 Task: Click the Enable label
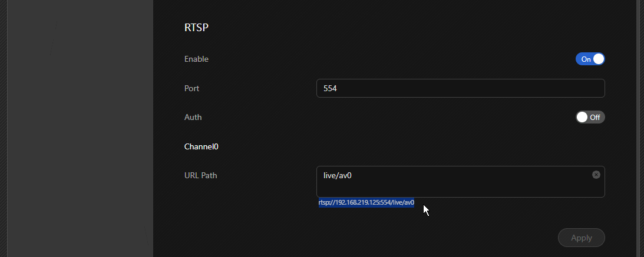tap(196, 59)
